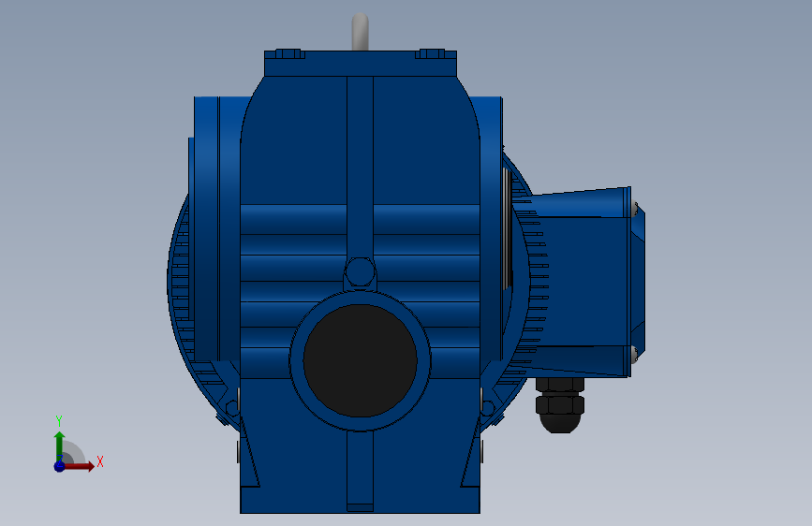Viewport: 812px width, 526px height.
Task: Click the green Y axis arrow of triad
Action: coord(60,446)
